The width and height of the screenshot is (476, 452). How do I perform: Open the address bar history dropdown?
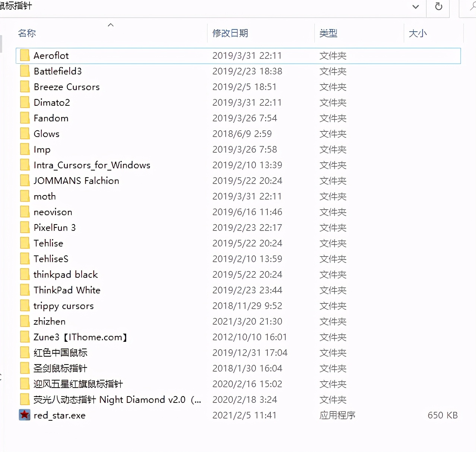(416, 7)
